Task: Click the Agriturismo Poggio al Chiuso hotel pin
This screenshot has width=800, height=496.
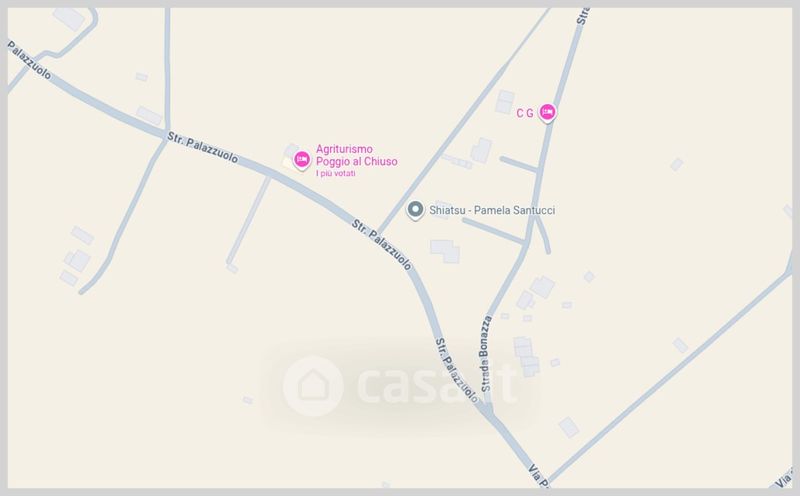Action: click(x=302, y=160)
